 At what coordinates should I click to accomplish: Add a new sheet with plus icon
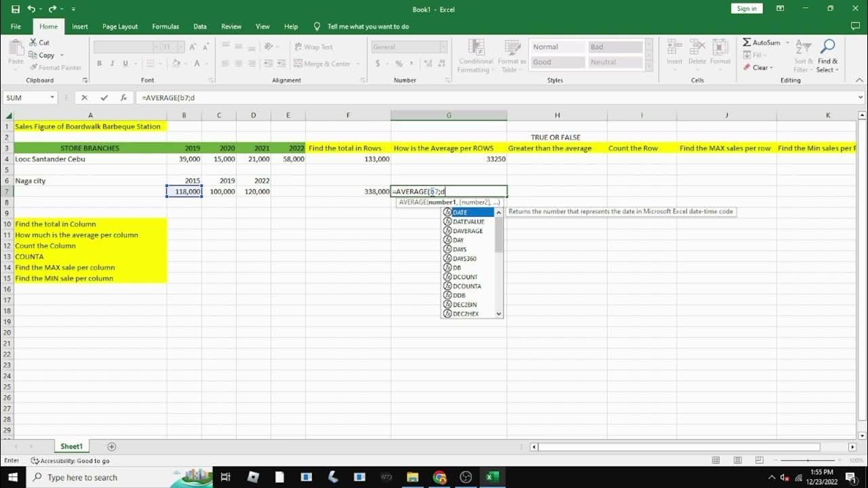(x=112, y=447)
